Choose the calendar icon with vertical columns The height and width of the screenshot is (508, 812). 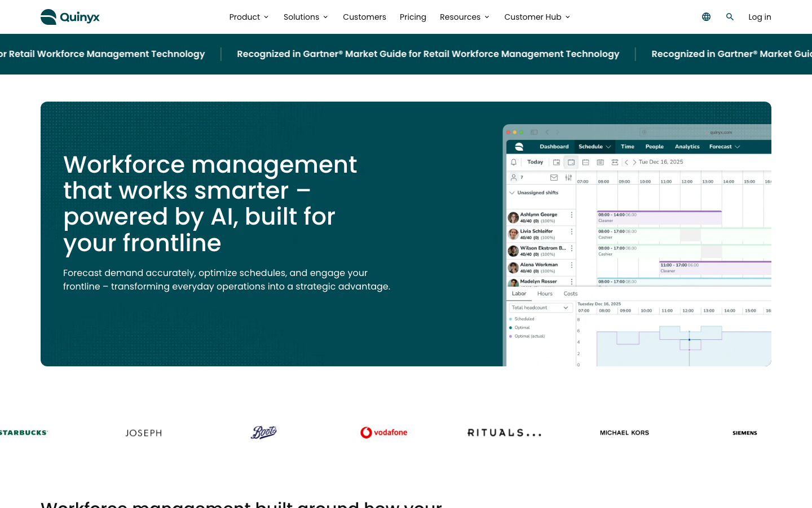pyautogui.click(x=601, y=162)
